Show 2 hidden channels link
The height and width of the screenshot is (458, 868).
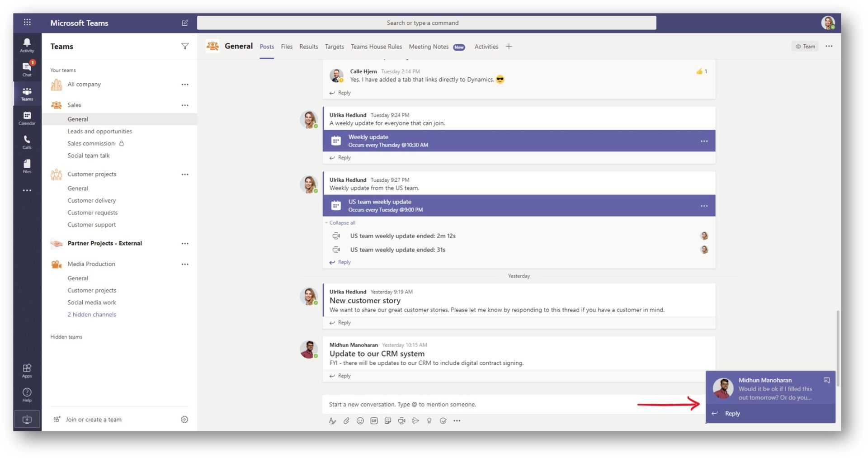(92, 315)
